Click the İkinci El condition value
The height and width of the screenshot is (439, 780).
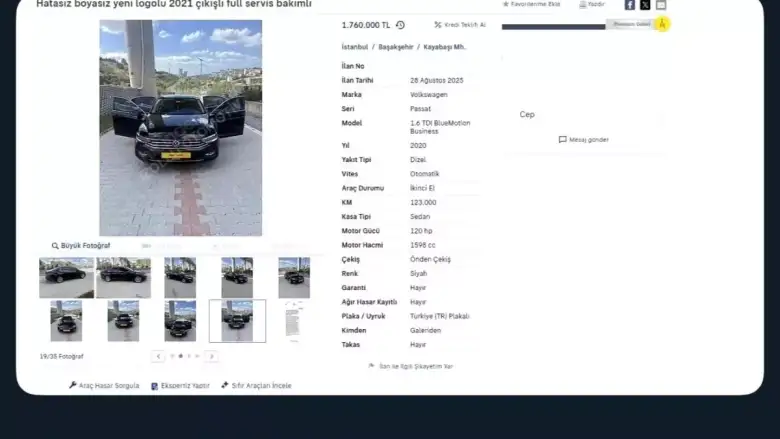(x=422, y=188)
